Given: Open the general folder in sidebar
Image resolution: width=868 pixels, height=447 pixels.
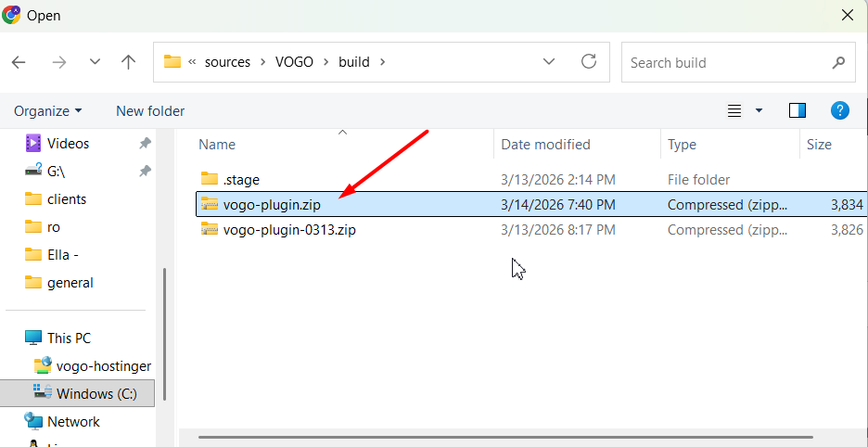Looking at the screenshot, I should [x=70, y=283].
